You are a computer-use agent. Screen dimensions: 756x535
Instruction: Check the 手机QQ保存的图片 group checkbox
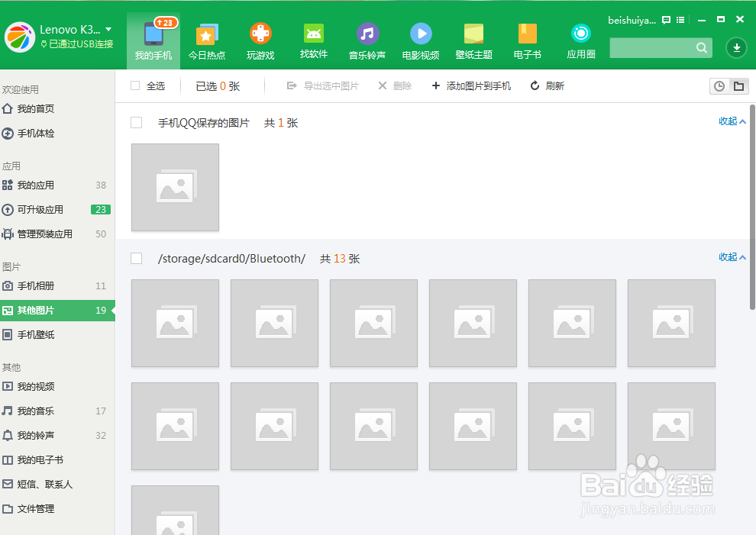coord(137,122)
